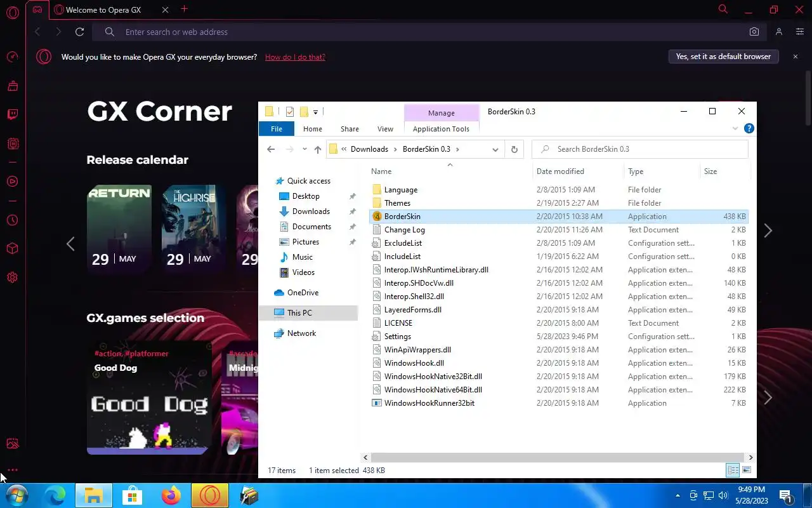Image resolution: width=812 pixels, height=508 pixels.
Task: Click the horizontal scrollbar in file list
Action: tap(558, 457)
